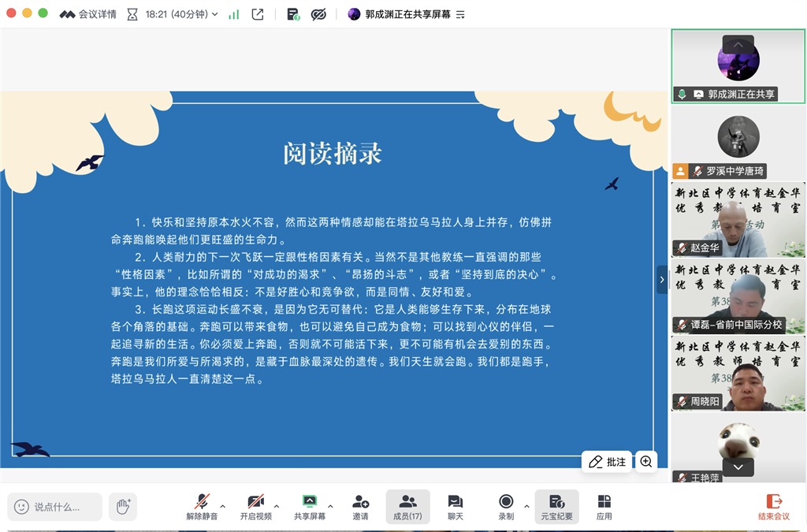The image size is (807, 532).
Task: Page participant list down with bottom chevron
Action: tap(738, 467)
